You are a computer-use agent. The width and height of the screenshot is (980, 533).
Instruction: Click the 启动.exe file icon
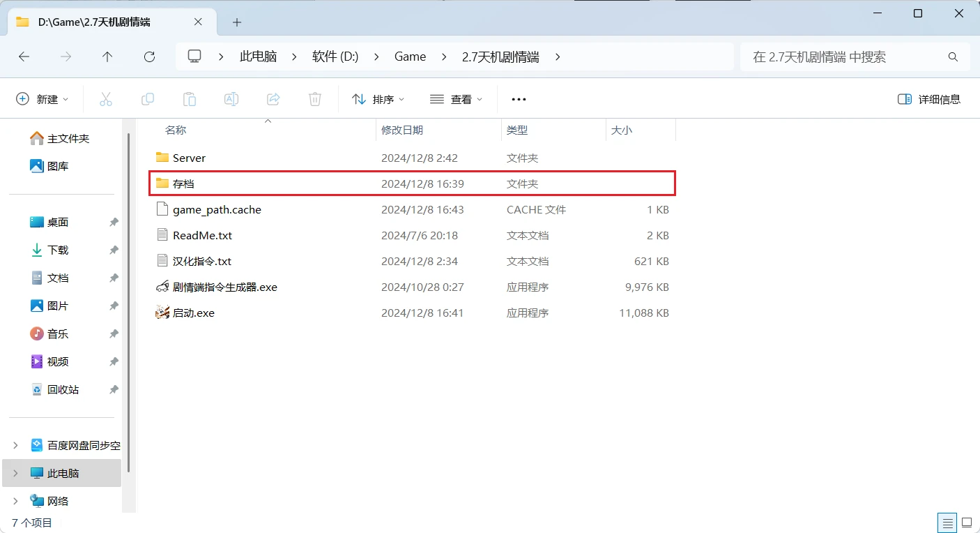pyautogui.click(x=162, y=313)
